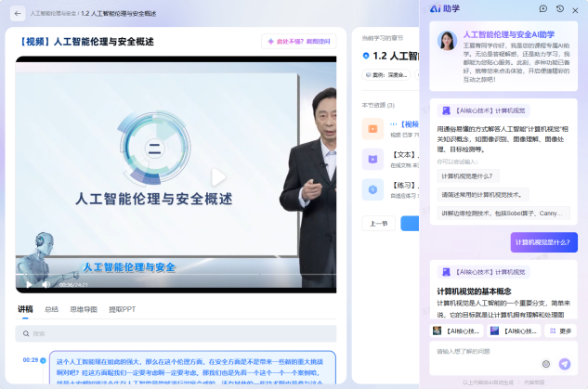Open chat history in the AI助学 panel
The image size is (588, 389).
(560, 8)
